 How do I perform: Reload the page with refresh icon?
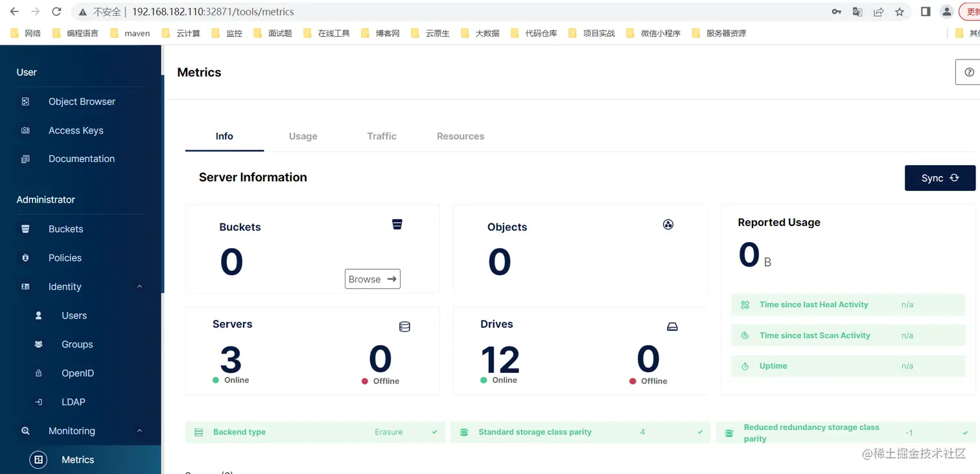(x=56, y=12)
